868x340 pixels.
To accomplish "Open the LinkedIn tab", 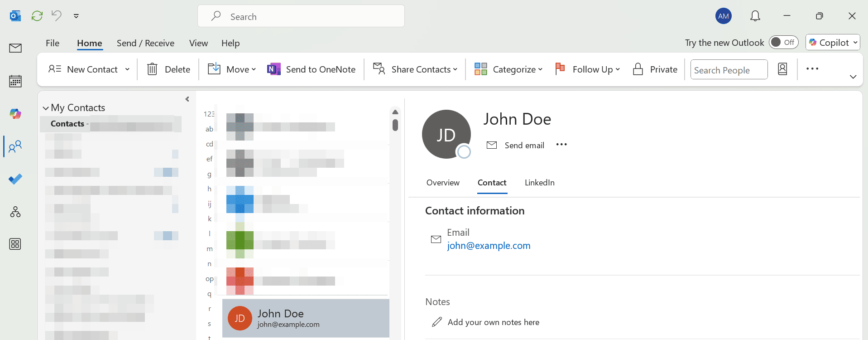I will coord(540,183).
